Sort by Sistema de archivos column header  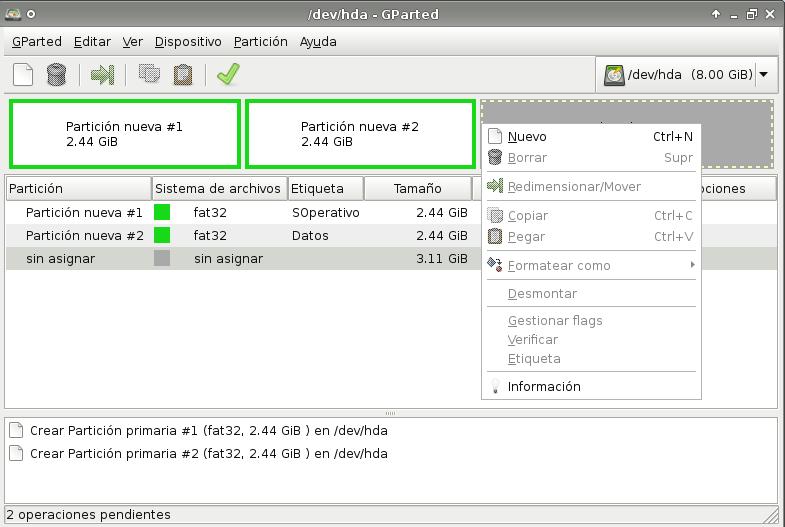click(218, 188)
